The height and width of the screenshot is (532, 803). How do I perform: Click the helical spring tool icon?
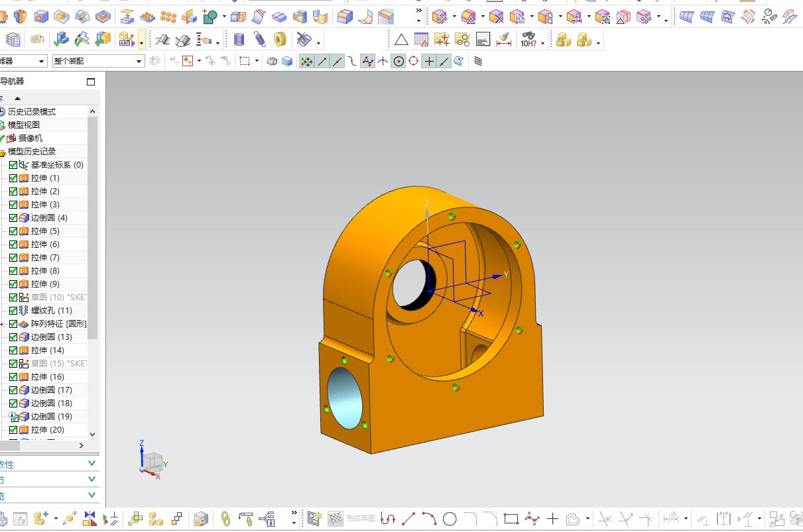coord(239,40)
